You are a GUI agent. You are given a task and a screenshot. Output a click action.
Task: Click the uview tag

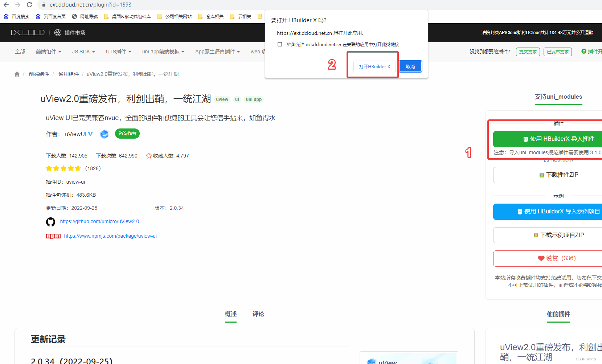tap(222, 99)
